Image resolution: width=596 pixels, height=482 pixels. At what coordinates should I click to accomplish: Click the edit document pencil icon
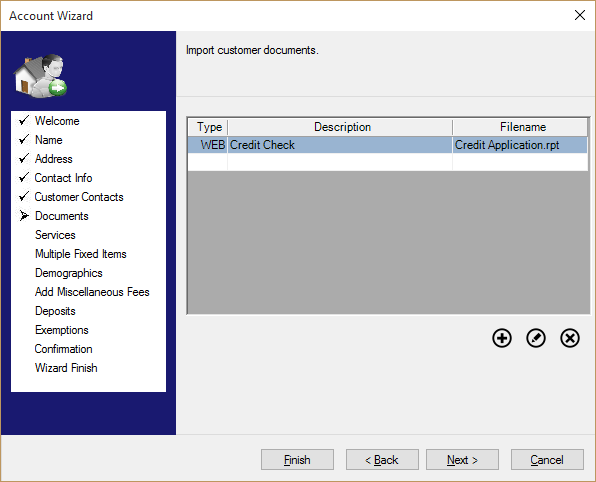tap(536, 338)
